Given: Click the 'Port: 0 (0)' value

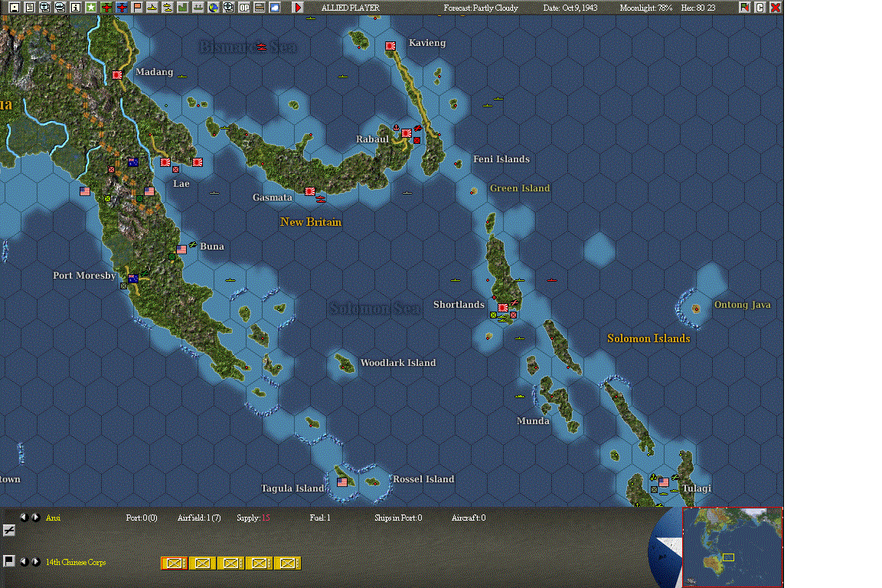Looking at the screenshot, I should click(x=142, y=518).
